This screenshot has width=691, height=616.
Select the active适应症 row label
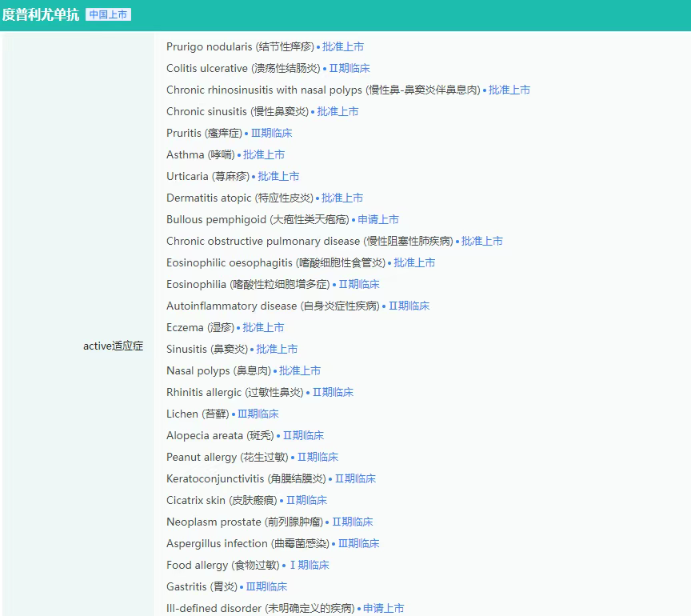coord(113,346)
